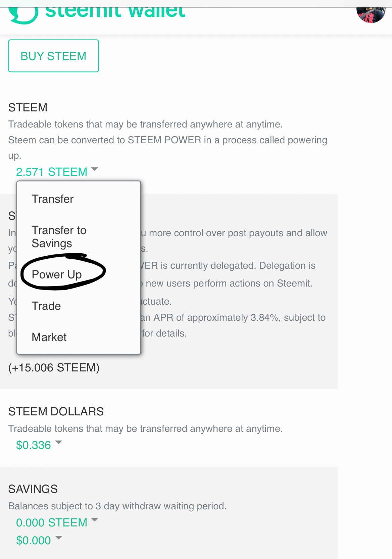Click the caret beside savings 0.000 STEEM

[x=95, y=520]
